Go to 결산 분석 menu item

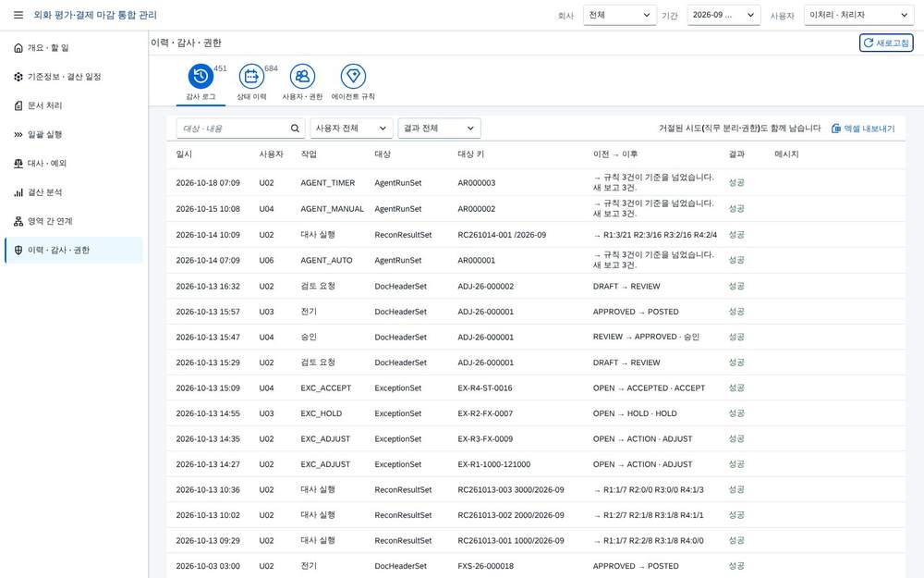click(74, 192)
